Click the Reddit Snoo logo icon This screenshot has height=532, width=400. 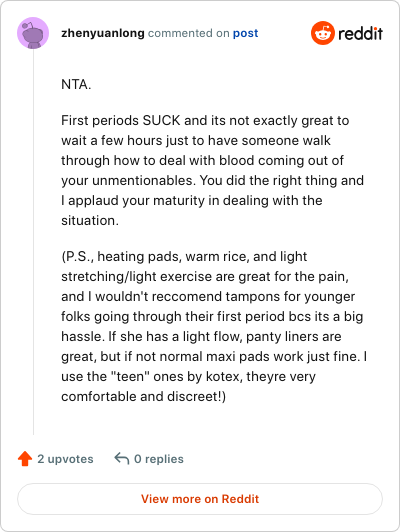click(x=323, y=33)
